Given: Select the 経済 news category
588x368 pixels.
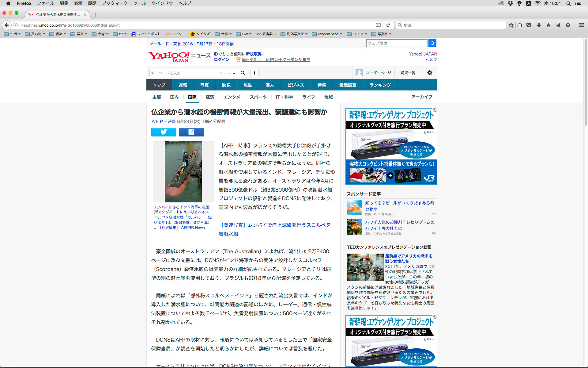Looking at the screenshot, I should [x=210, y=97].
